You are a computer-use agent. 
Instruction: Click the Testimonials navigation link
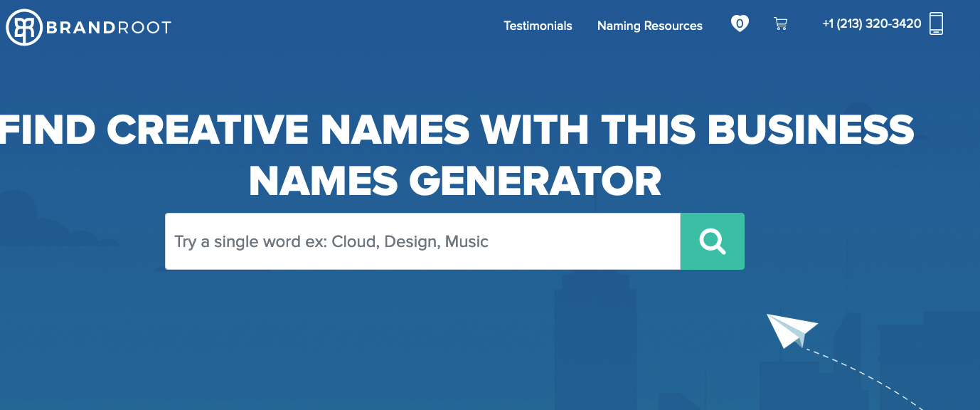538,26
